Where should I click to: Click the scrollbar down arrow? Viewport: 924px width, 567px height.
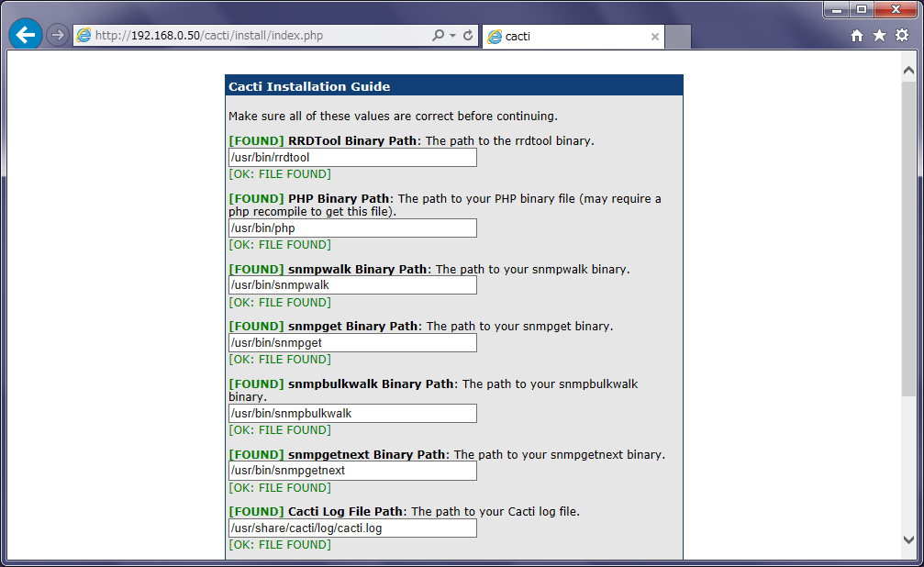(x=908, y=539)
